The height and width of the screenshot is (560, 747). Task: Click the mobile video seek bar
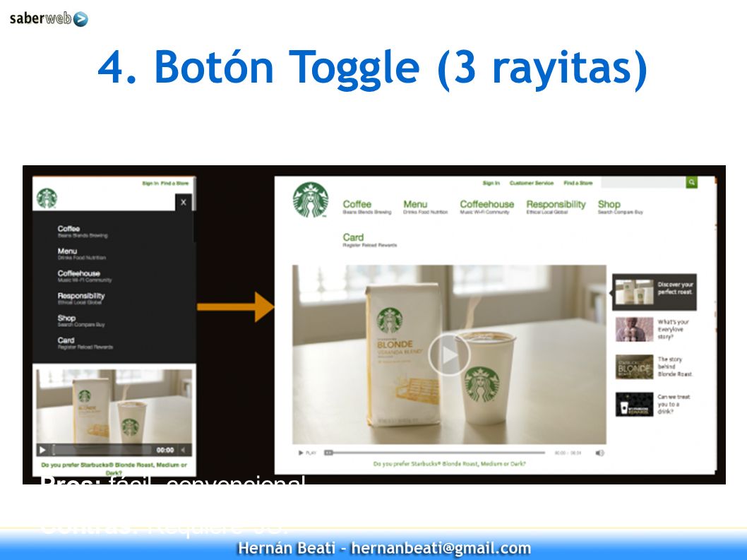102,450
